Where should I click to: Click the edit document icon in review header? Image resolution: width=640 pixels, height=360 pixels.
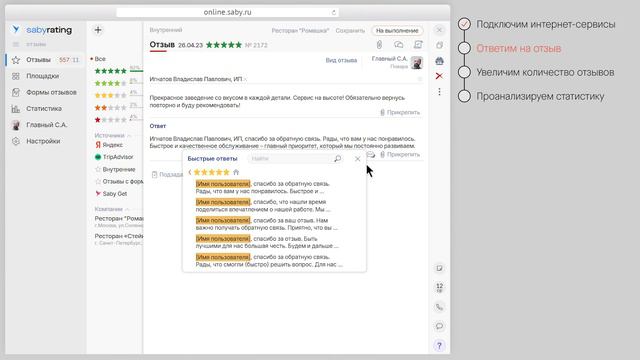418,45
